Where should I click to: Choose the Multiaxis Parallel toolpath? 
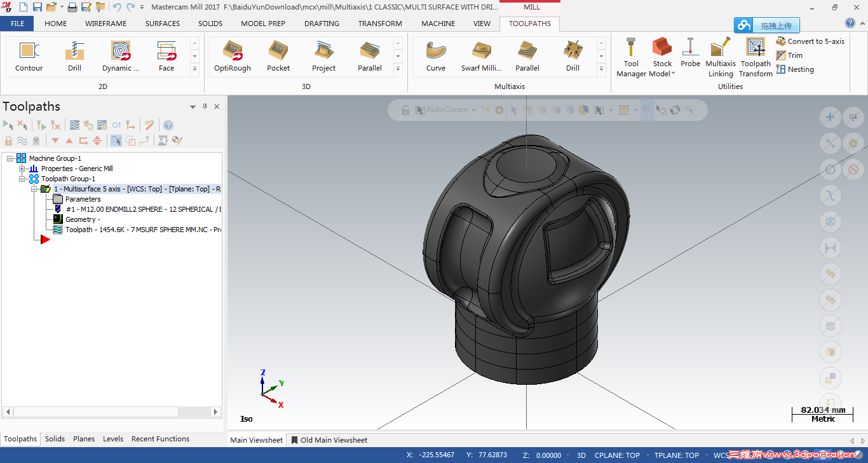point(527,57)
